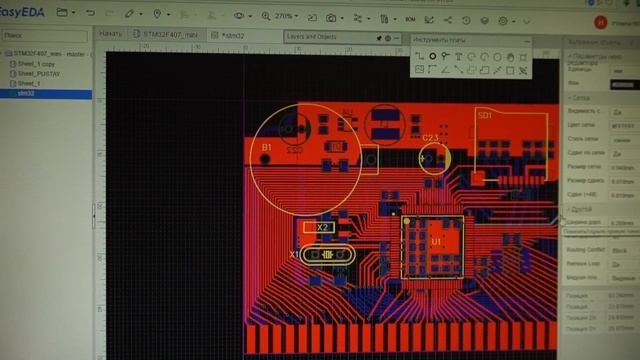Click the U1 chip on the PCB

point(432,247)
